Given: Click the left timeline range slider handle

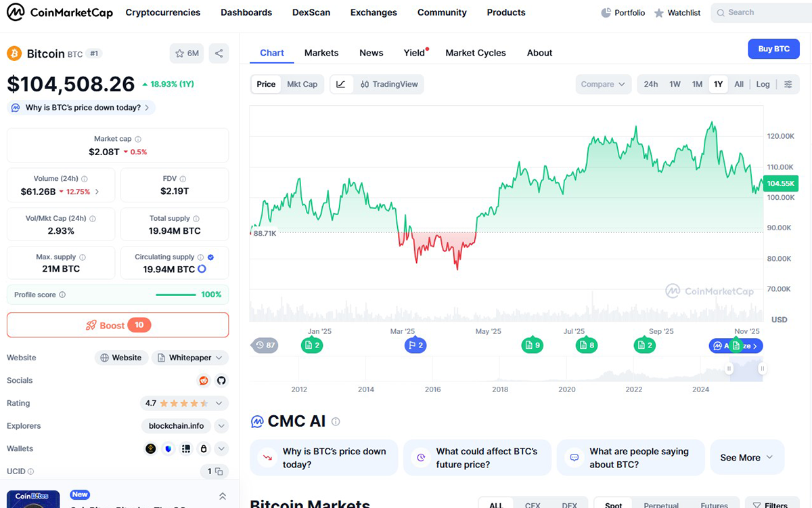Looking at the screenshot, I should point(729,369).
